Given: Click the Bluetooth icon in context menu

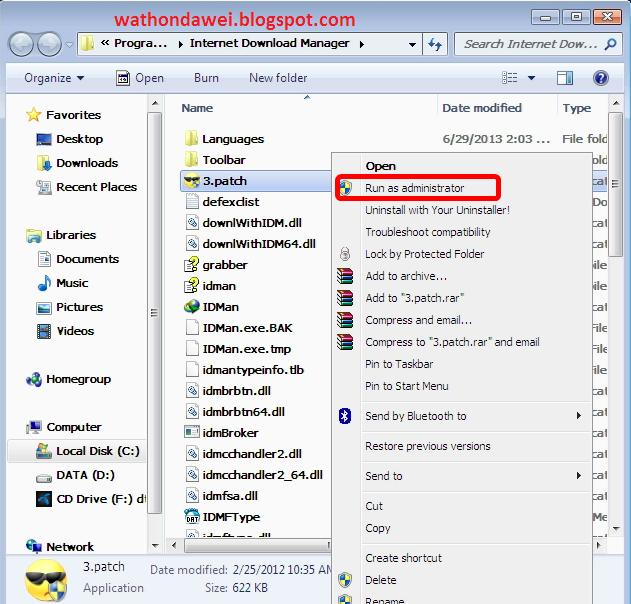Looking at the screenshot, I should tap(345, 416).
